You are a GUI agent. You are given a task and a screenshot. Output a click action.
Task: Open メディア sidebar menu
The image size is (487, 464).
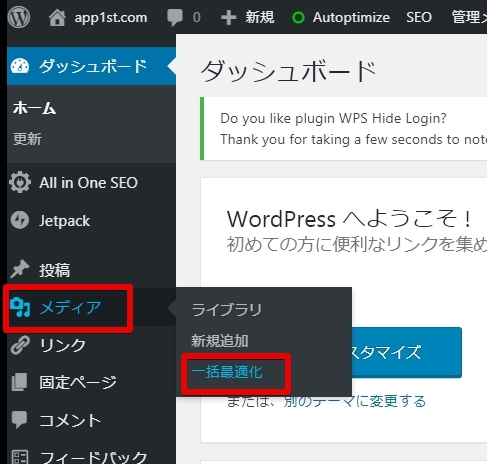point(70,307)
